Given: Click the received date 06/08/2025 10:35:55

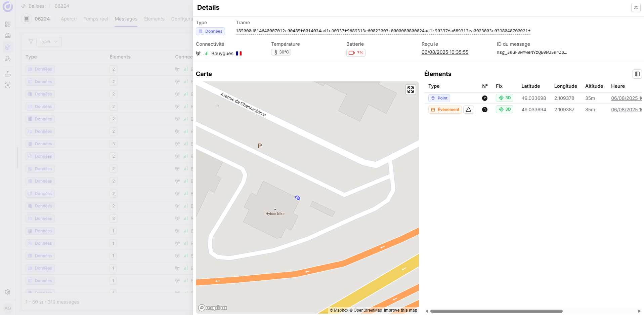Looking at the screenshot, I should click(x=445, y=52).
